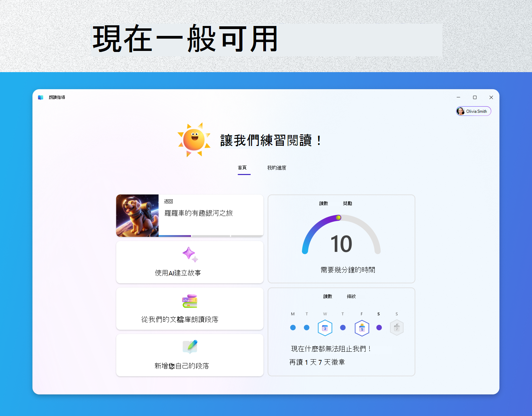Click the Reading Coach app logo icon
Screen dimensions: 532x416
41,97
